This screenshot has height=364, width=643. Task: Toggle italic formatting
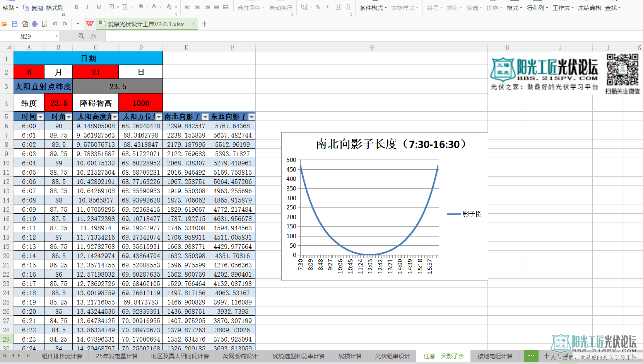tap(87, 7)
